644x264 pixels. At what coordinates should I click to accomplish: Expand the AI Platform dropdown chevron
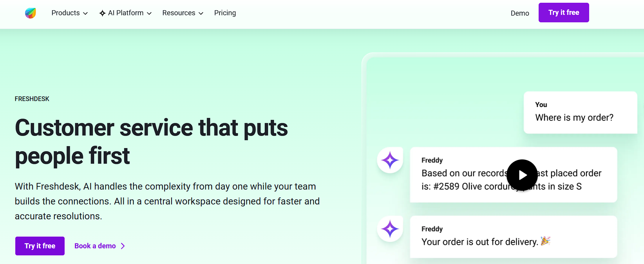point(149,13)
